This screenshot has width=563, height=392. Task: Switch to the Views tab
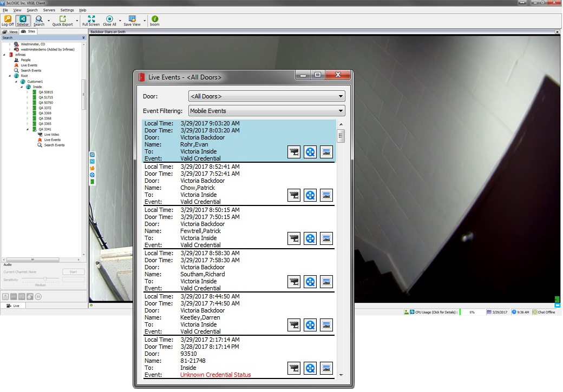[10, 31]
